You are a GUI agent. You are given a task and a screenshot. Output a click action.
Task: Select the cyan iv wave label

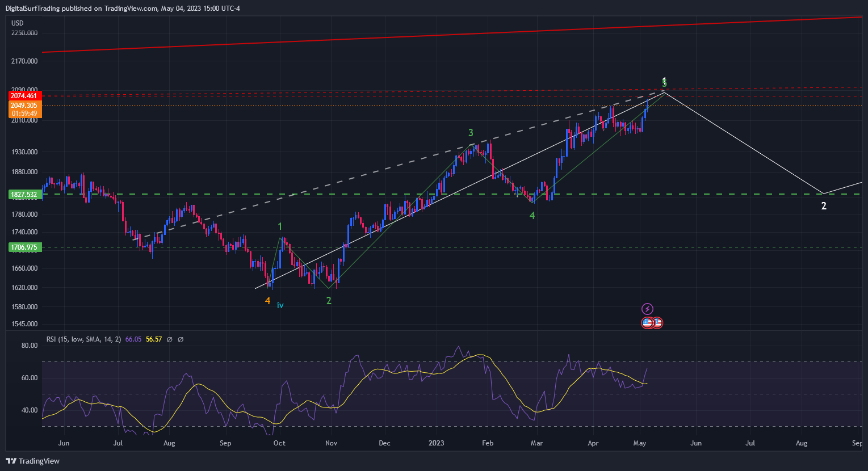coord(280,305)
